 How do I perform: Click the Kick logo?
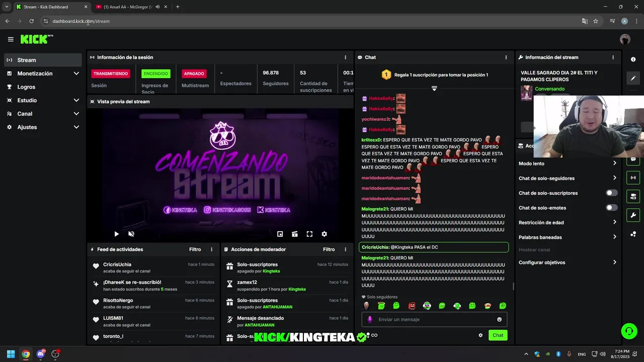click(36, 39)
